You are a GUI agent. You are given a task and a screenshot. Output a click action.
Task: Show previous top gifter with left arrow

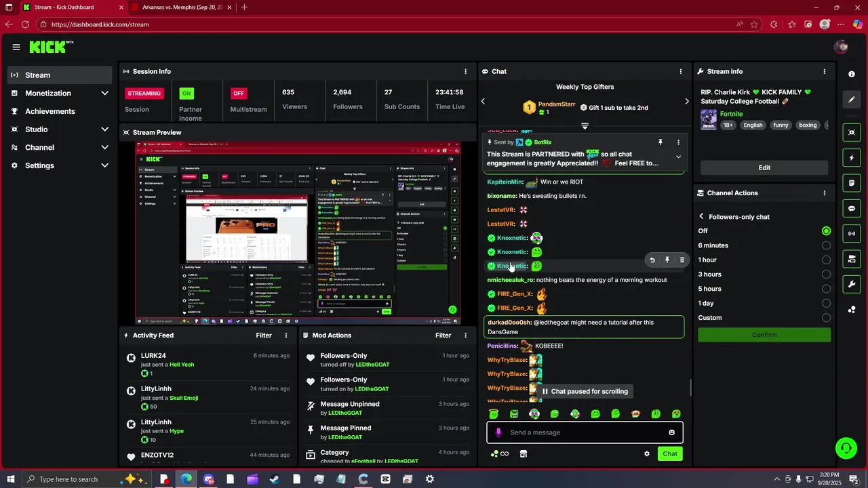point(483,102)
